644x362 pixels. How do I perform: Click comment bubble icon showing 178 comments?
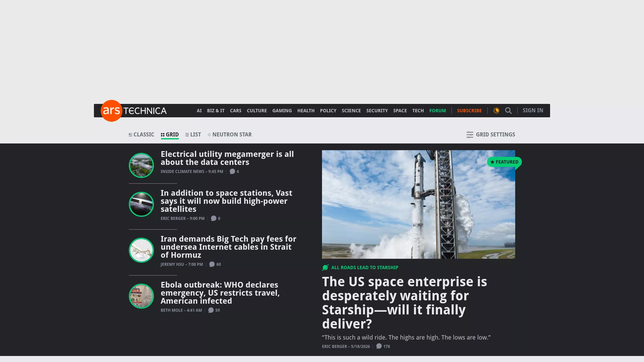pos(379,346)
